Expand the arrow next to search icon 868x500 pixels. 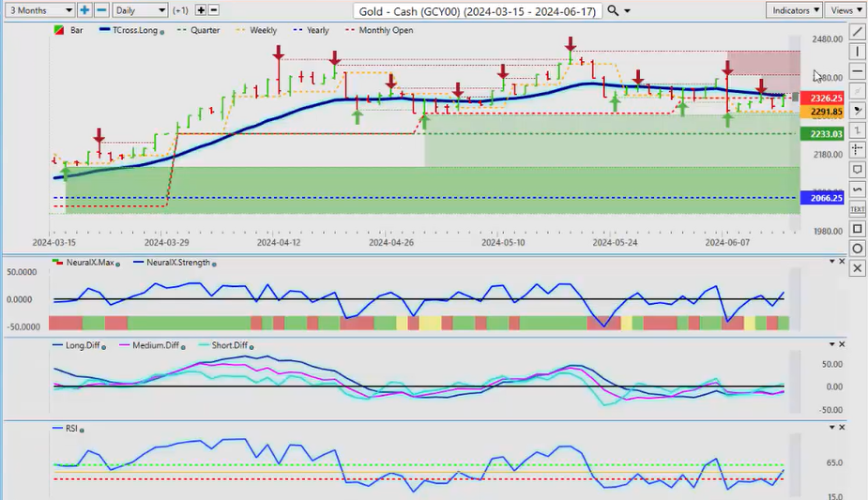click(x=628, y=10)
